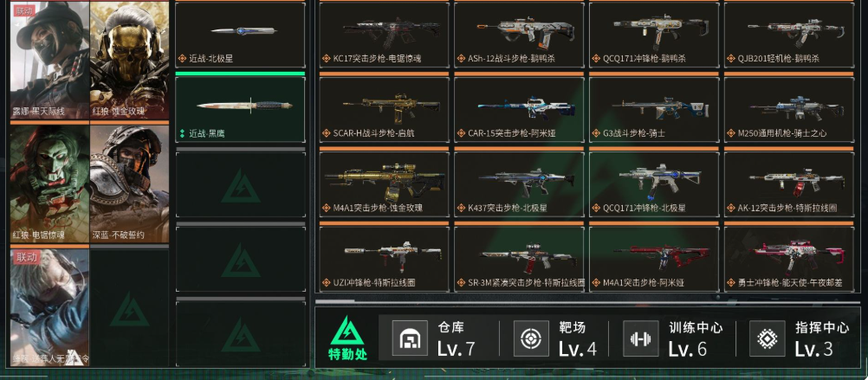Select the 近战-北极星 knife skin

[x=240, y=35]
